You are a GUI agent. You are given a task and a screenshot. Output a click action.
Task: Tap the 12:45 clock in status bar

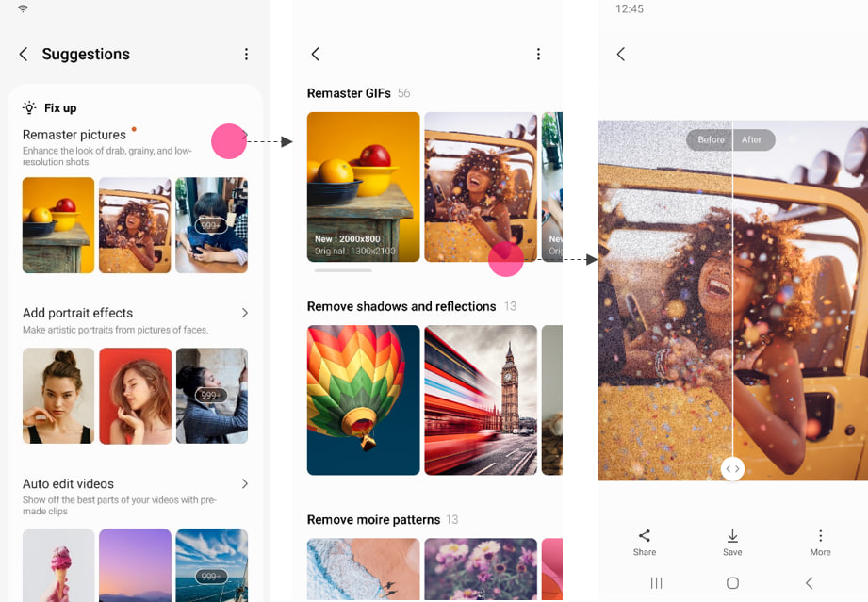pos(630,8)
